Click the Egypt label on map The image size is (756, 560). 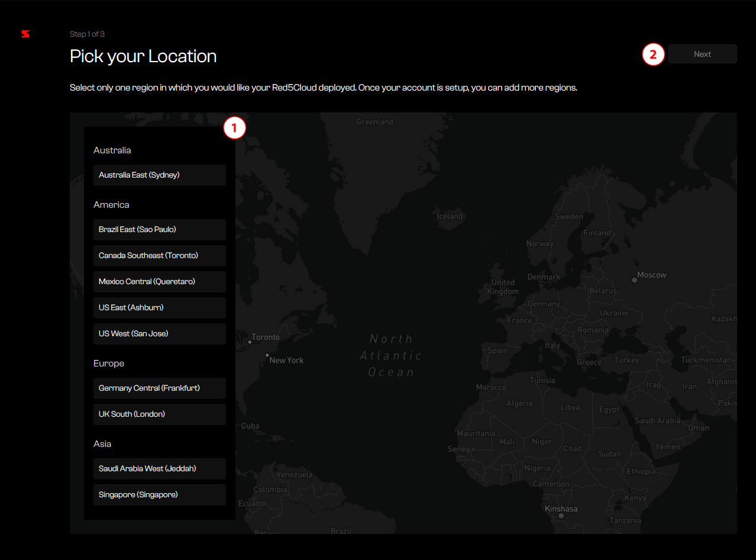point(609,410)
